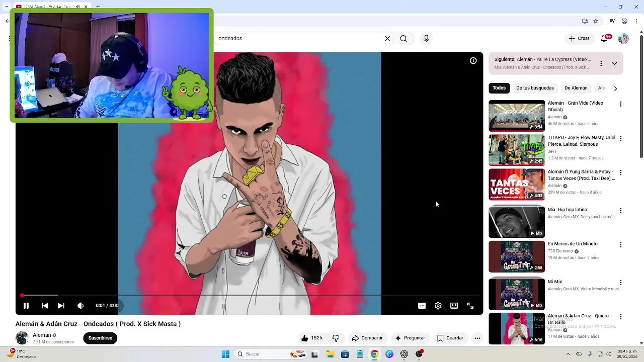Expand the Siguiente playlist panel
644x362 pixels.
coord(614,63)
